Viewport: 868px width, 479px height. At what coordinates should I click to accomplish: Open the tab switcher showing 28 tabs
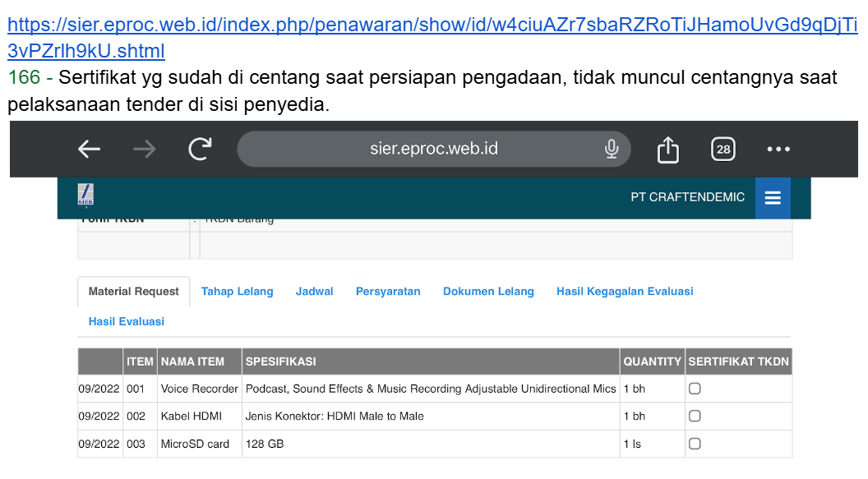[723, 150]
